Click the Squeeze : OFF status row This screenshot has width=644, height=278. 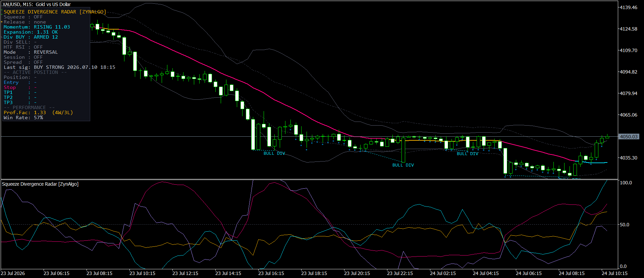coord(23,17)
